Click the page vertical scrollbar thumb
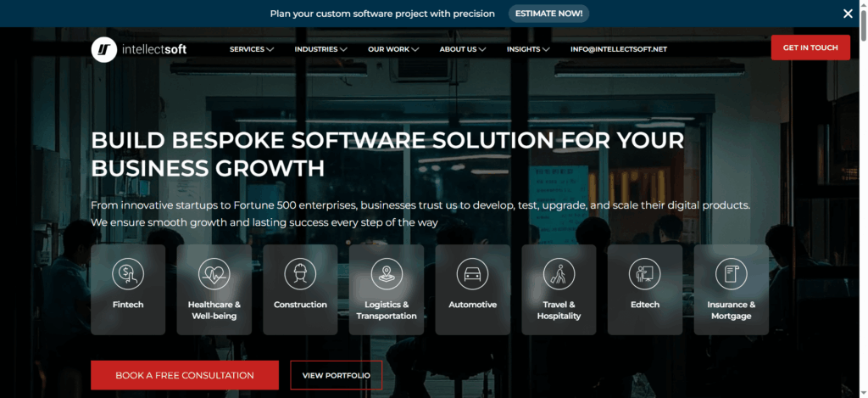This screenshot has width=868, height=398. pos(863,25)
